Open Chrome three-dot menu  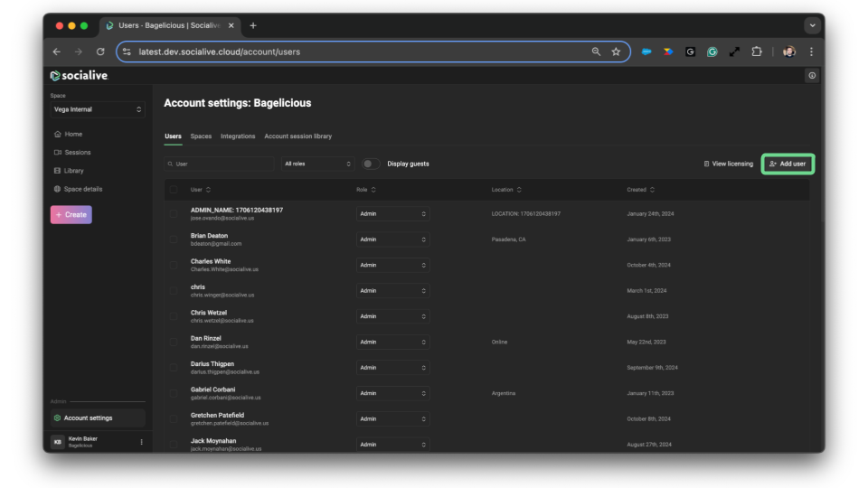811,52
